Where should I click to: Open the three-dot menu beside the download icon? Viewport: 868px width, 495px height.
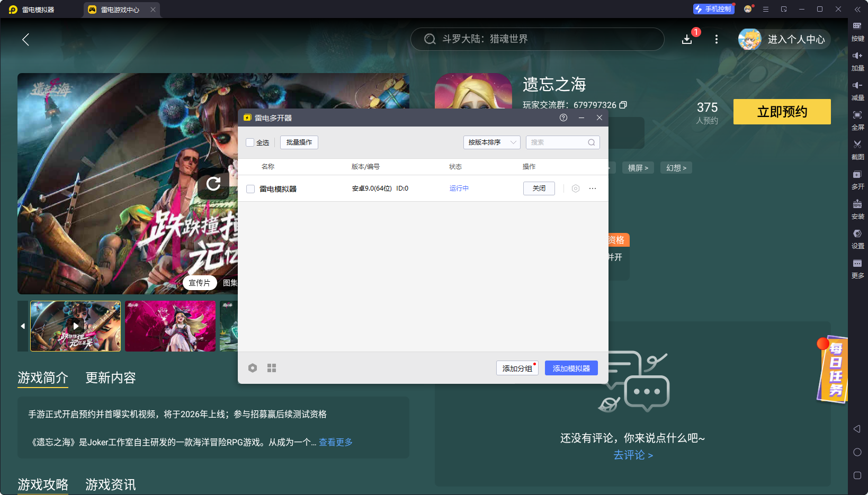(717, 39)
